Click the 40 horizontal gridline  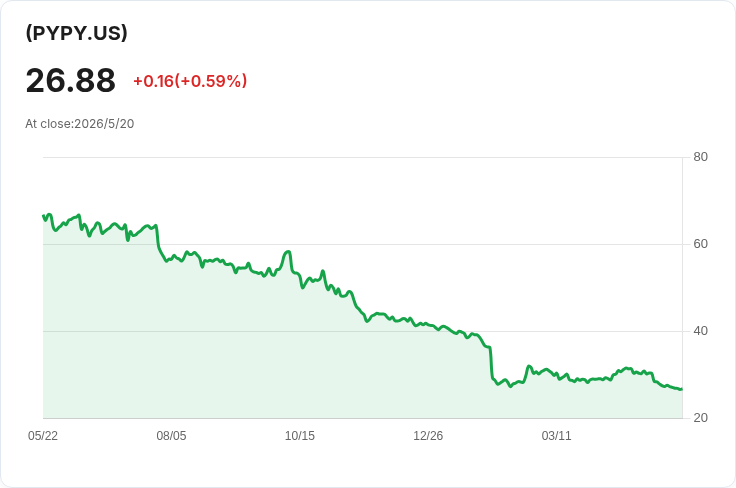click(x=362, y=331)
